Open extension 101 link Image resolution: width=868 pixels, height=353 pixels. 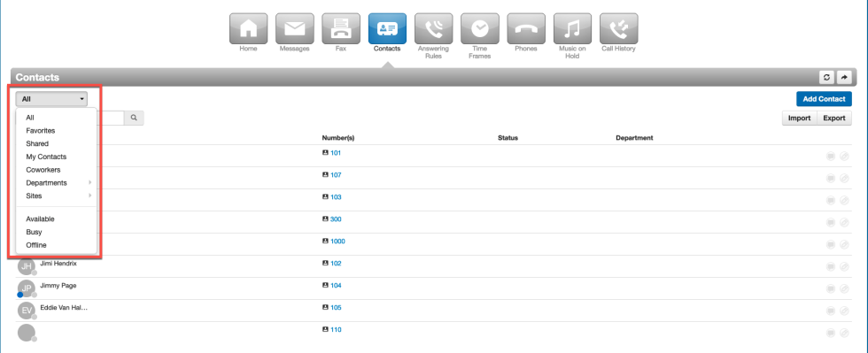click(x=336, y=153)
